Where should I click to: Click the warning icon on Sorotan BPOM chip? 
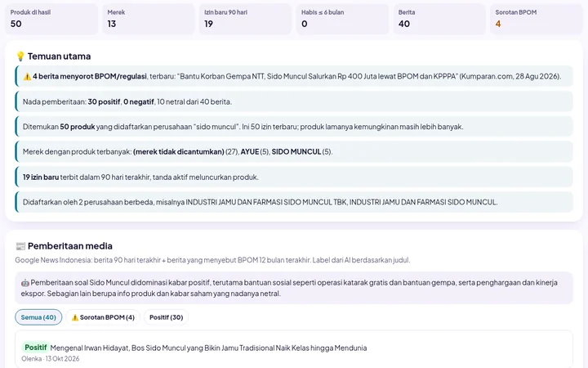coord(75,317)
